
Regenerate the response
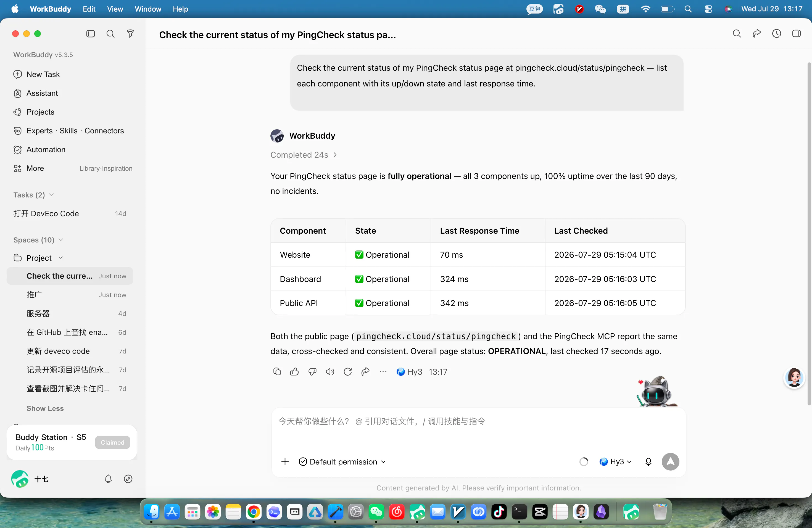[x=348, y=371]
